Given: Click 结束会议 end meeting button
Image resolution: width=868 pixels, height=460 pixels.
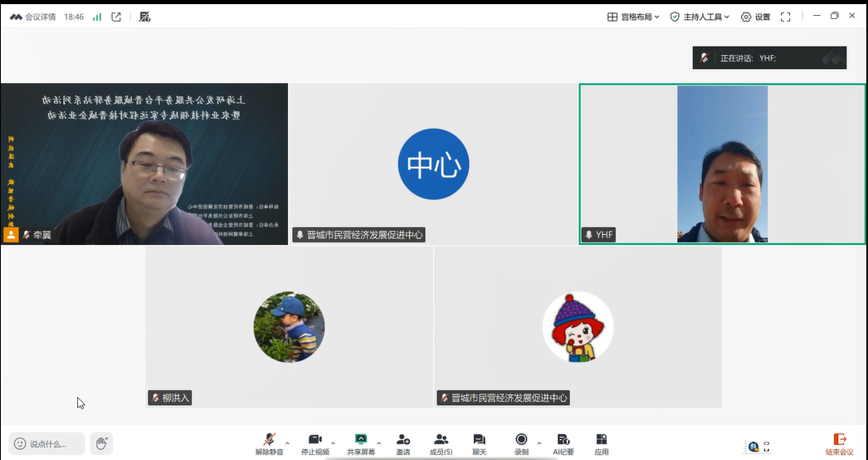Looking at the screenshot, I should click(840, 444).
